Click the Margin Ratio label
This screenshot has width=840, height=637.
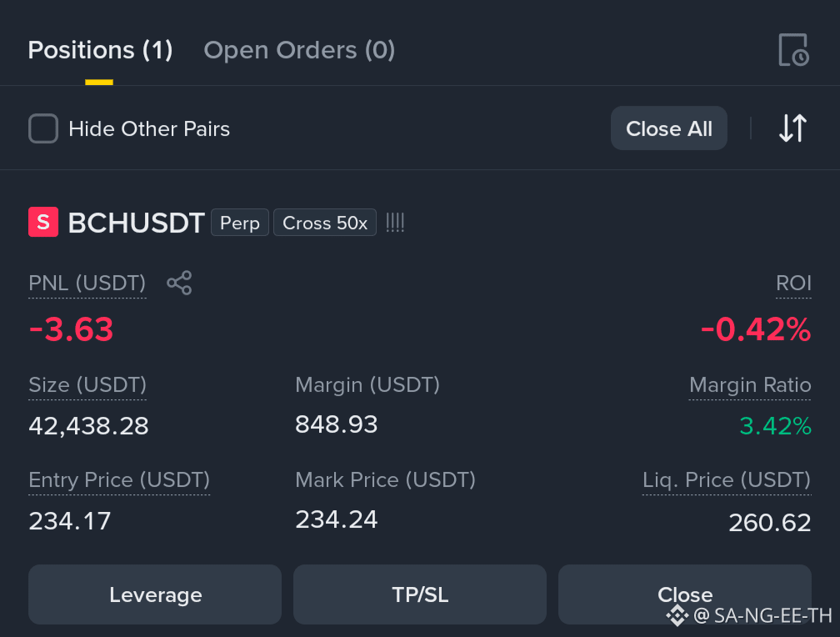pyautogui.click(x=750, y=385)
